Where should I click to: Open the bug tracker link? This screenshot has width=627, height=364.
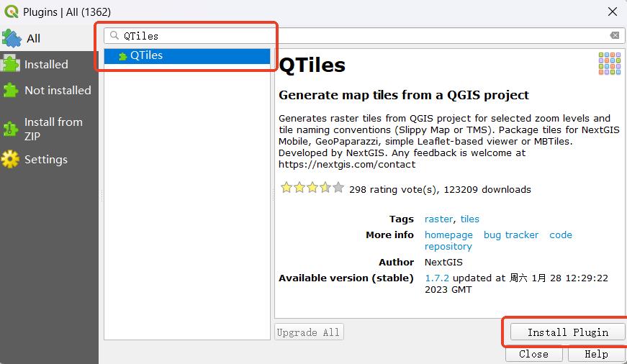tap(511, 235)
